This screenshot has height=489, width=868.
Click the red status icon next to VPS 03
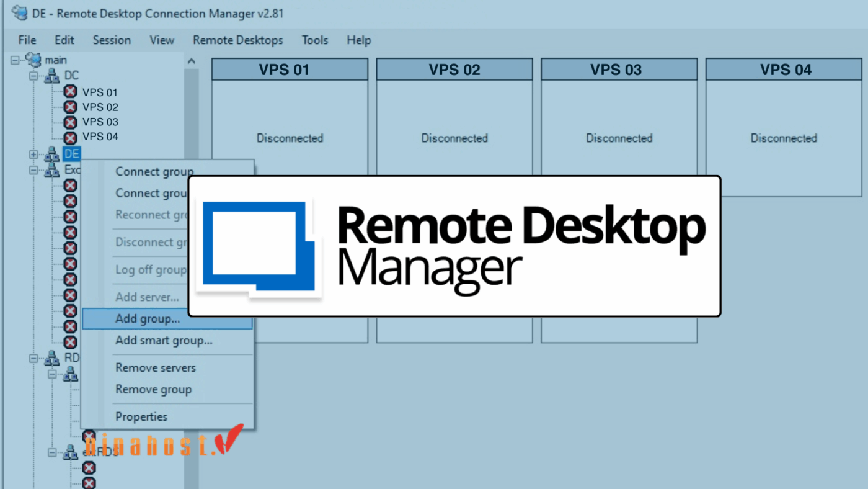(x=69, y=122)
